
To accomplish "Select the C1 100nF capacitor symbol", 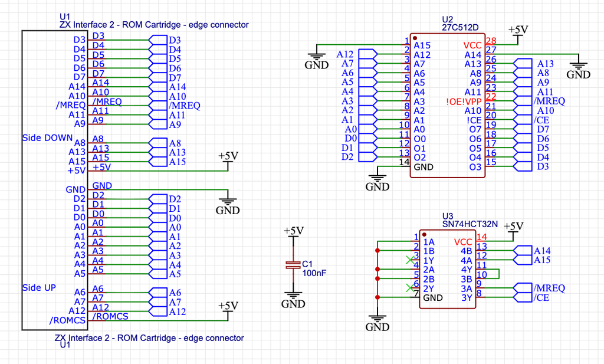I will pos(293,265).
